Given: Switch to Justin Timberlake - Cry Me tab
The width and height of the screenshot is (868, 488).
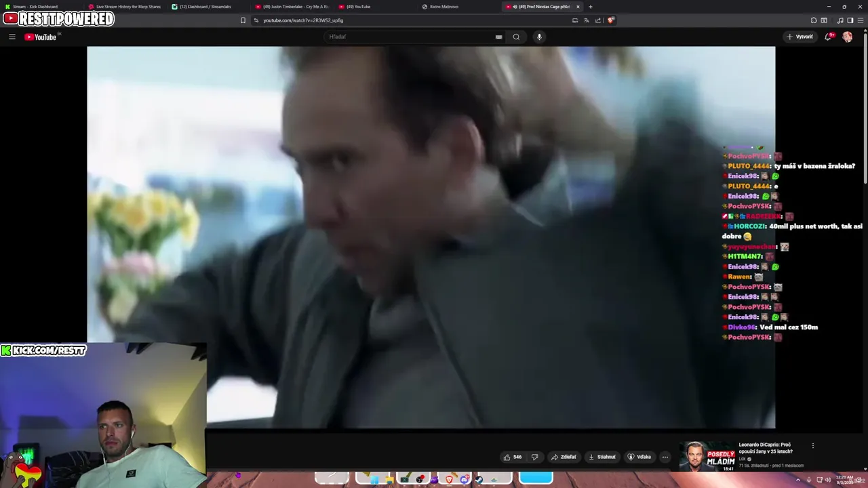Looking at the screenshot, I should point(292,7).
